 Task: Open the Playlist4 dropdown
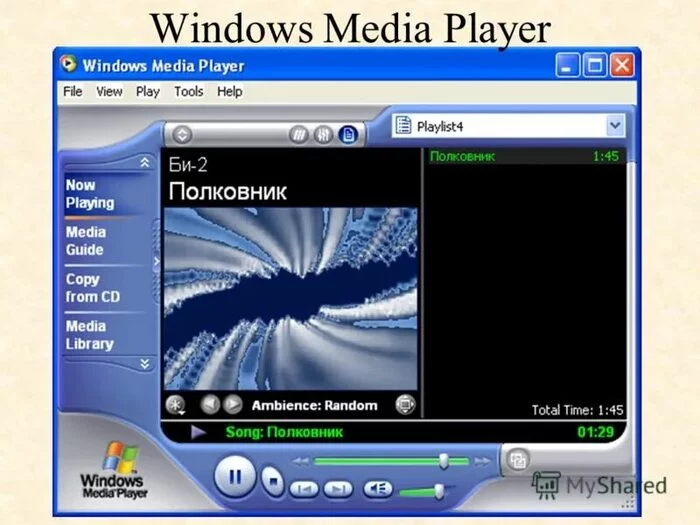pyautogui.click(x=615, y=126)
